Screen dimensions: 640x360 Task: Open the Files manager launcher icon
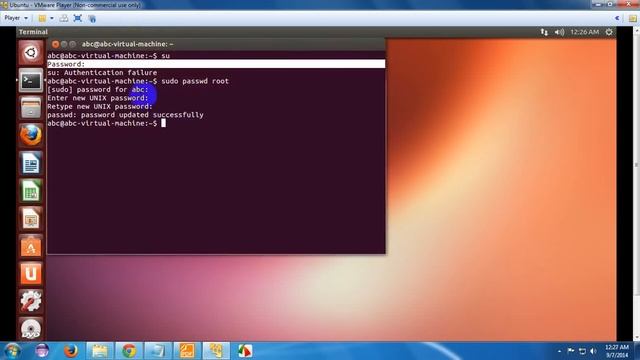coord(31,108)
